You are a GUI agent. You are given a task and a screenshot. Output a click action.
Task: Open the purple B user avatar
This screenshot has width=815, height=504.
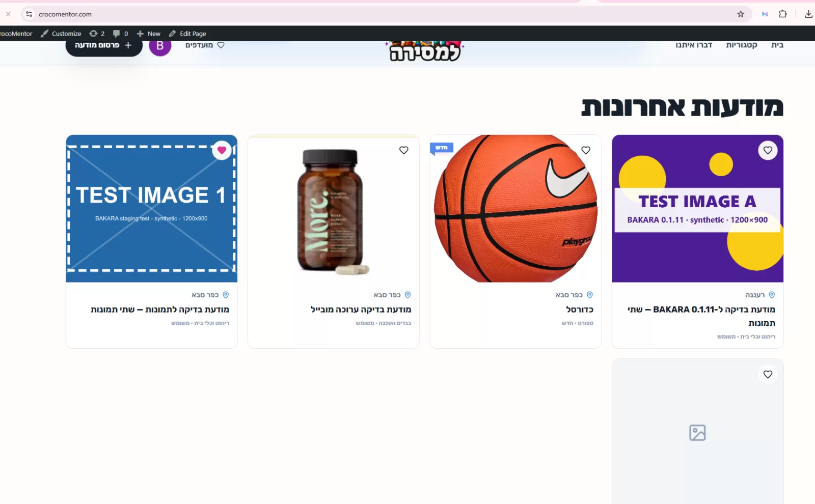160,46
